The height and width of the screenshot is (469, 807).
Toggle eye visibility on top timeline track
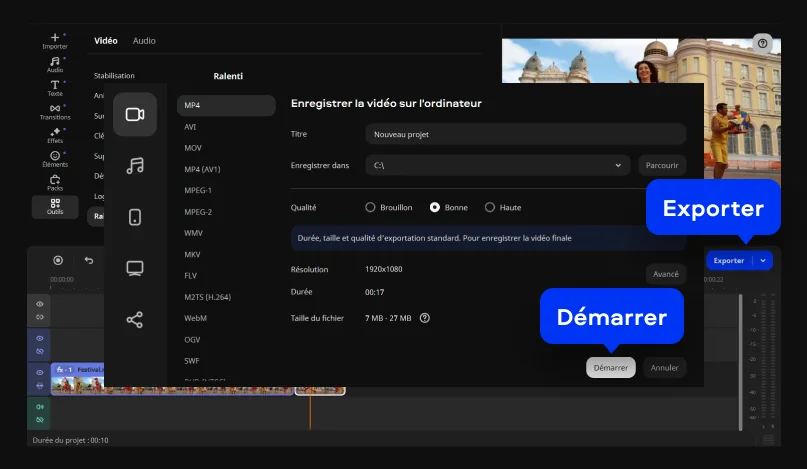[40, 304]
